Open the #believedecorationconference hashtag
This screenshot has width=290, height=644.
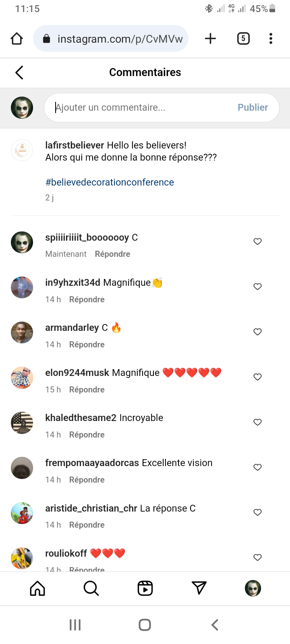pos(110,182)
